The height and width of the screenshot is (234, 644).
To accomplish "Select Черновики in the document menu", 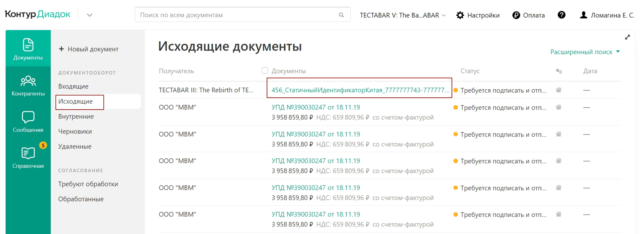I will [75, 132].
